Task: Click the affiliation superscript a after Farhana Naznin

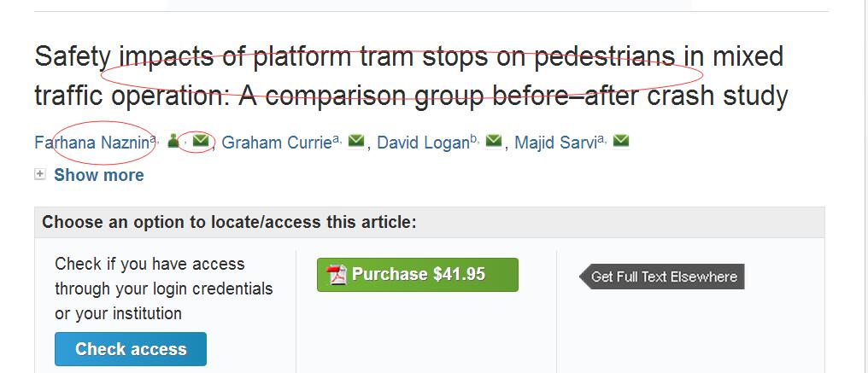Action: click(154, 139)
